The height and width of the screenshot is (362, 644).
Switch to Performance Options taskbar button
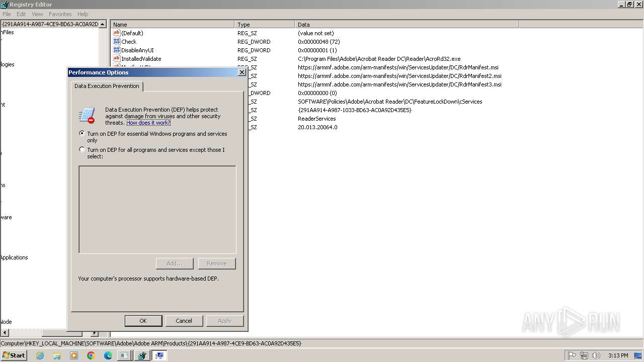coord(159,355)
